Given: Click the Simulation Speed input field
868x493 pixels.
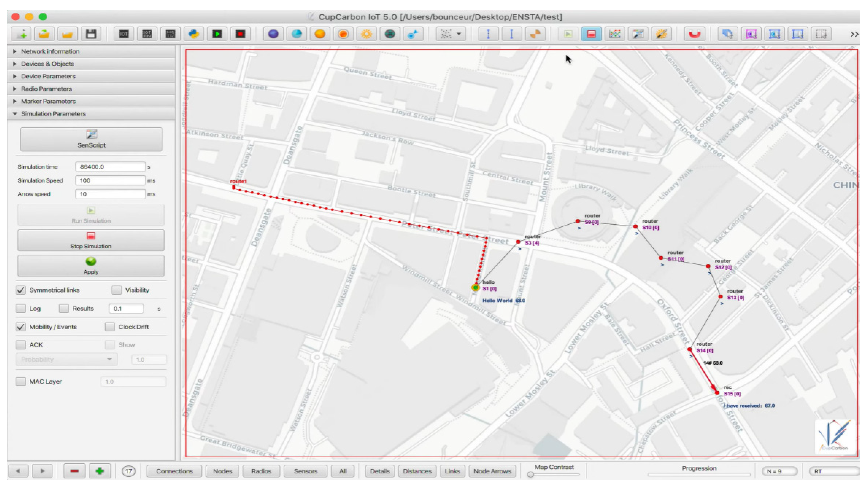Looking at the screenshot, I should point(110,180).
